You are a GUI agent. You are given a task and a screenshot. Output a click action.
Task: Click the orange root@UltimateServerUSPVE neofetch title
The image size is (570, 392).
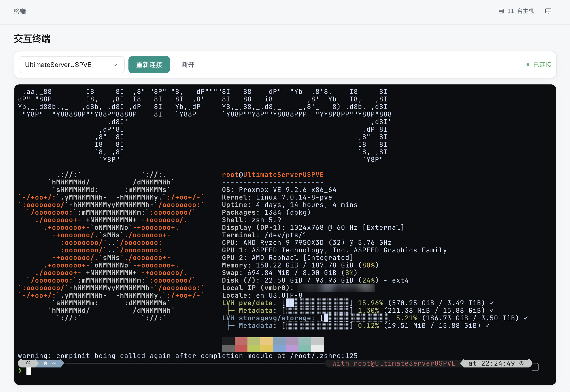[x=273, y=175]
